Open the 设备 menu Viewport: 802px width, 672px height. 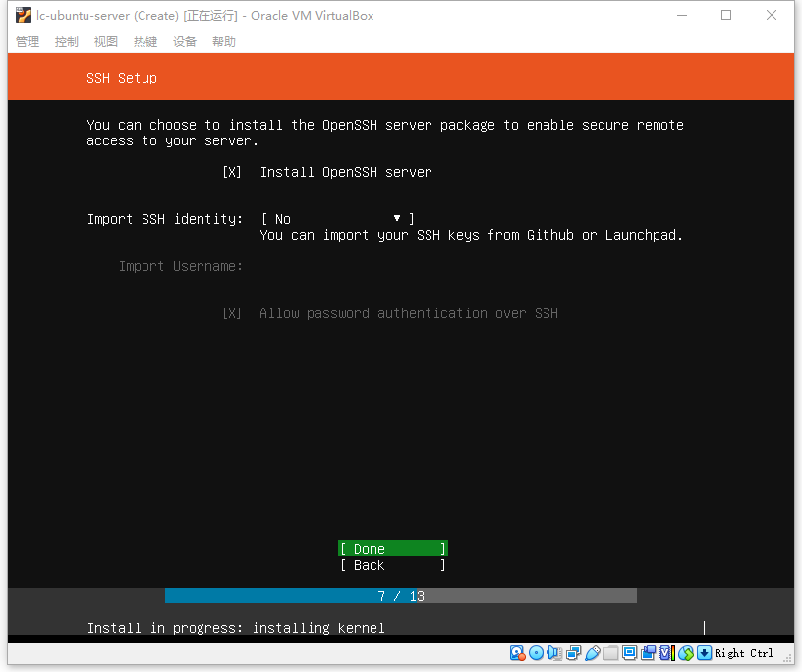pyautogui.click(x=185, y=41)
